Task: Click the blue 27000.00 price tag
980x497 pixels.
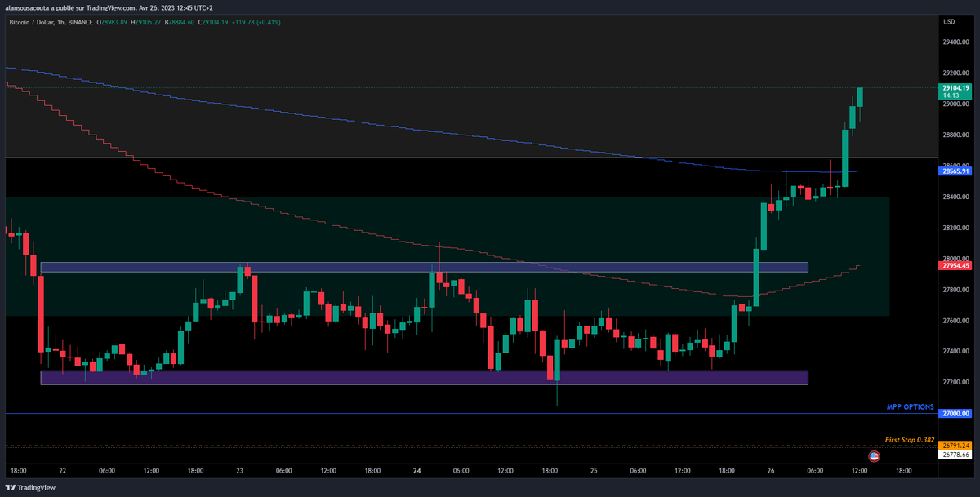Action: (955, 414)
